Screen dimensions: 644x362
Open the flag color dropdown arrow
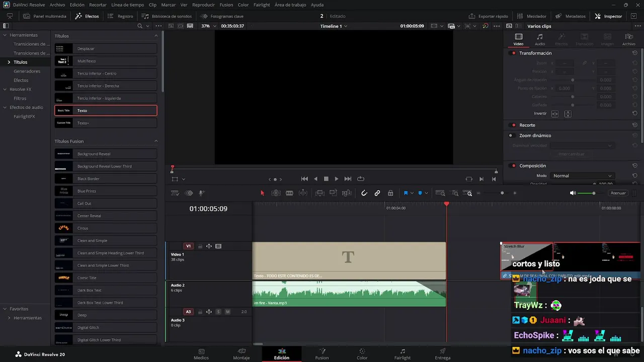(412, 194)
